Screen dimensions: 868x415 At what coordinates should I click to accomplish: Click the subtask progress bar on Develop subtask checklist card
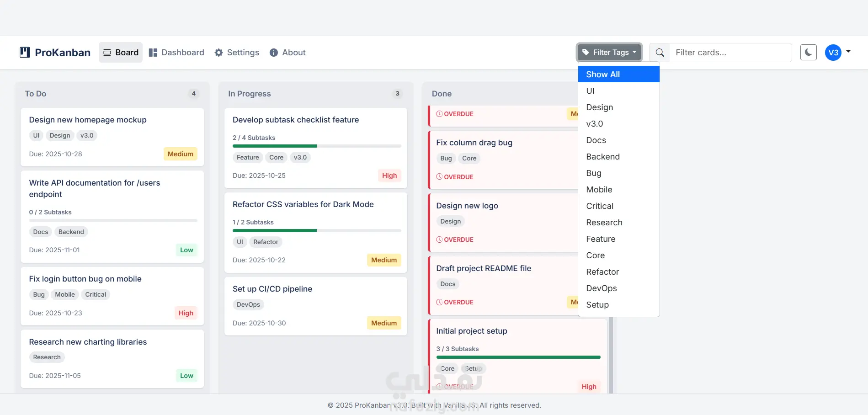317,146
